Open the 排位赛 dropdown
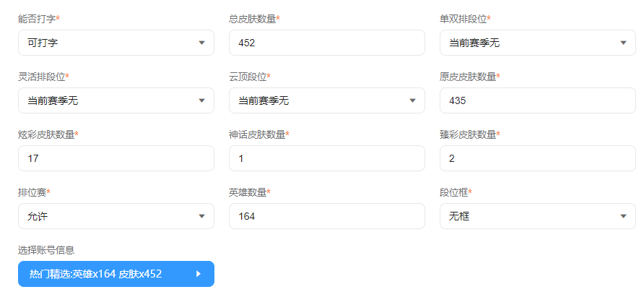 click(116, 216)
